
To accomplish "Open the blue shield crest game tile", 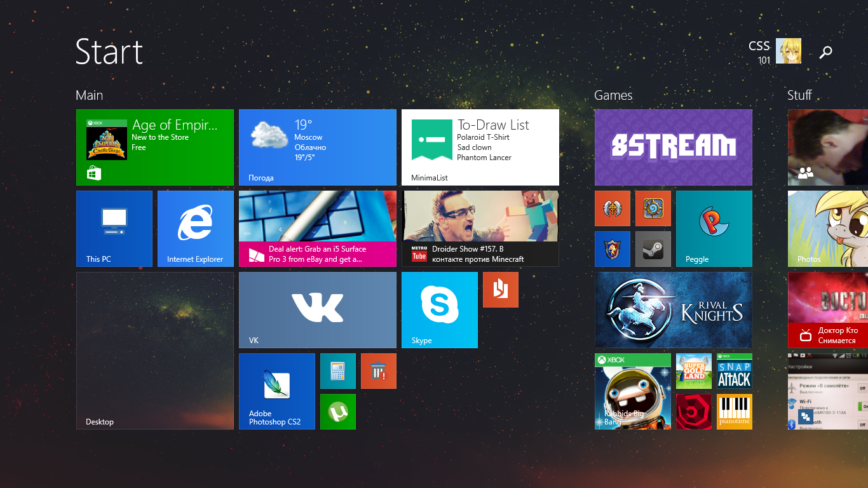I will click(613, 249).
